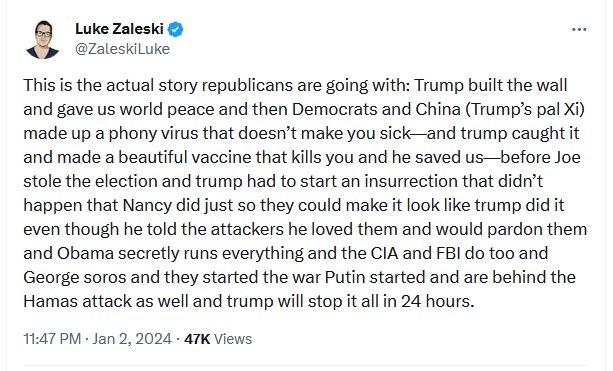
Task: Click the words 'George soros' in the tweet
Action: [75, 277]
